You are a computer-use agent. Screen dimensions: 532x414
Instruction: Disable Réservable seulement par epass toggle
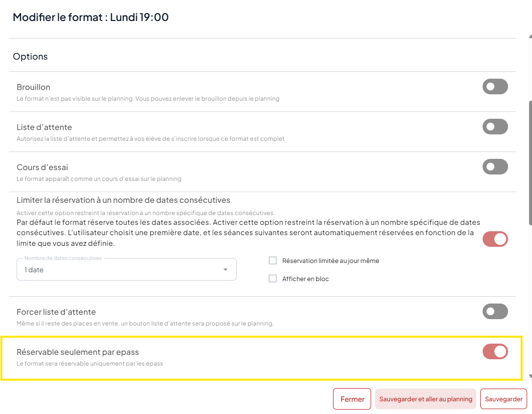coord(495,351)
